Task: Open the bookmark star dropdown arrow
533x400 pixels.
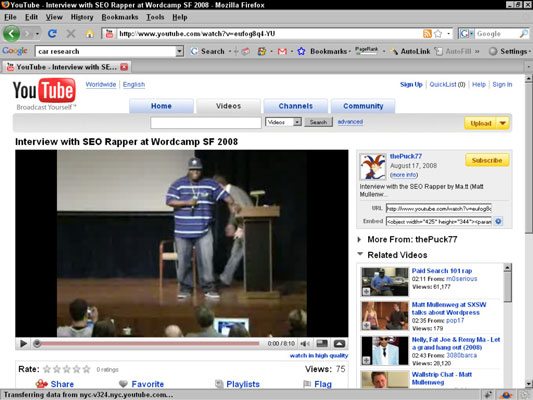Action: coord(448,34)
